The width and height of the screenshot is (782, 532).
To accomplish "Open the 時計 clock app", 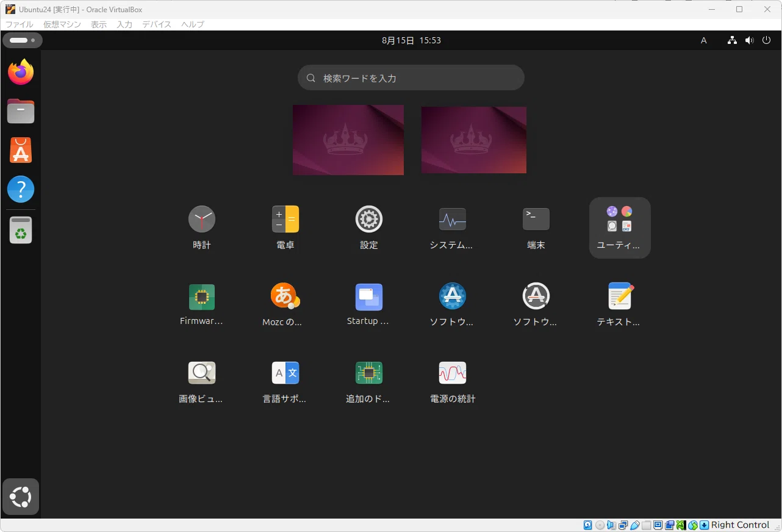I will tap(202, 227).
